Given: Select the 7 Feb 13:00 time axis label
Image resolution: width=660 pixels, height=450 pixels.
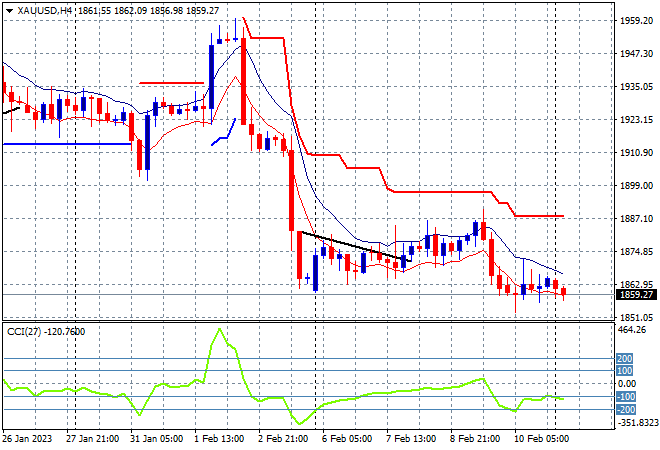Looking at the screenshot, I should (x=411, y=439).
